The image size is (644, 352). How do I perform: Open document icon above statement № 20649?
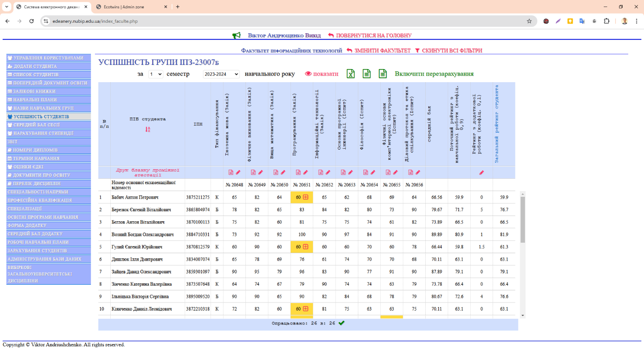[x=253, y=172]
